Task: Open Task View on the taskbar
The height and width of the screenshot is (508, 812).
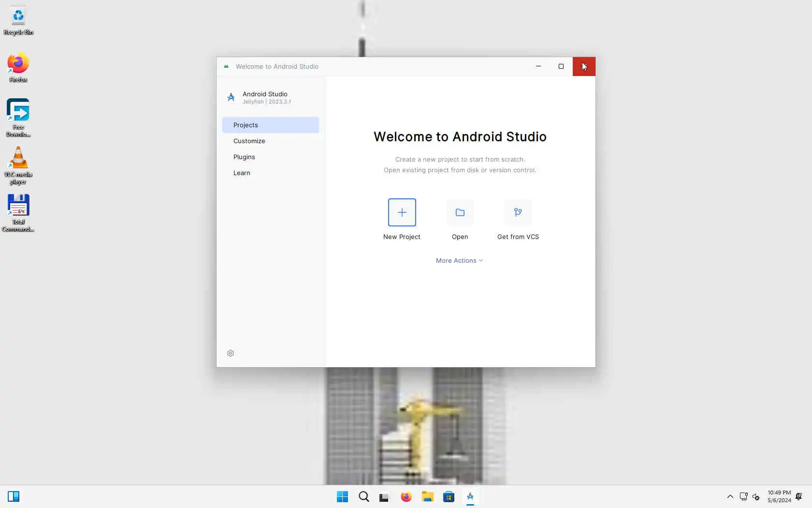Action: pyautogui.click(x=384, y=496)
